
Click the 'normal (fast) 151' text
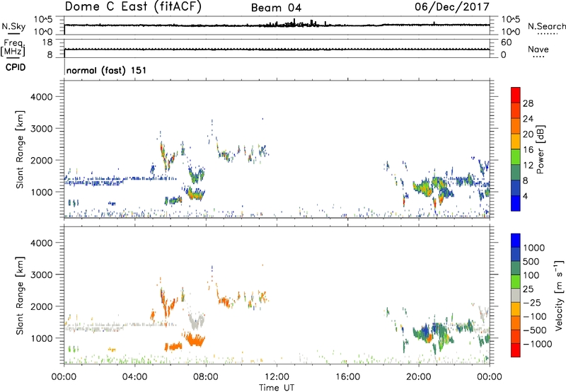tap(107, 70)
